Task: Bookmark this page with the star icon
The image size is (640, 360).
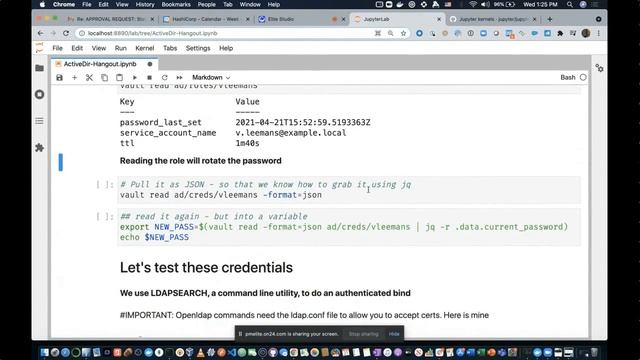Action: pyautogui.click(x=403, y=33)
